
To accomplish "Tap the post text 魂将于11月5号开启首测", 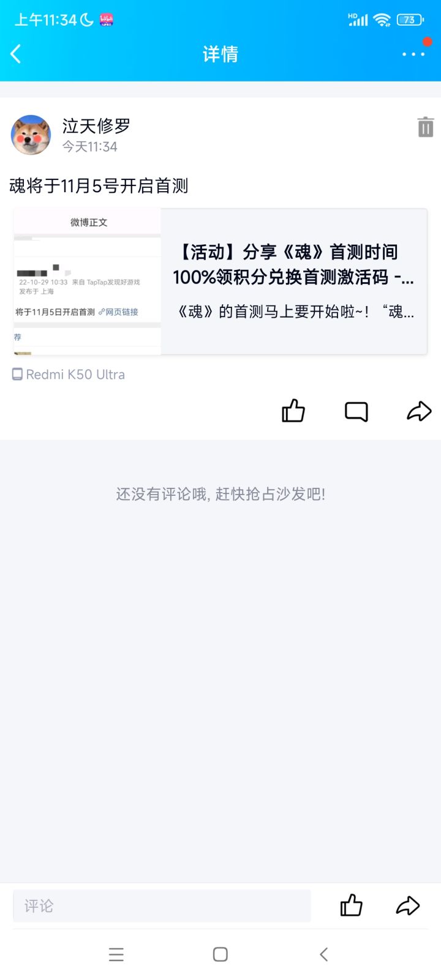I will coord(99,185).
